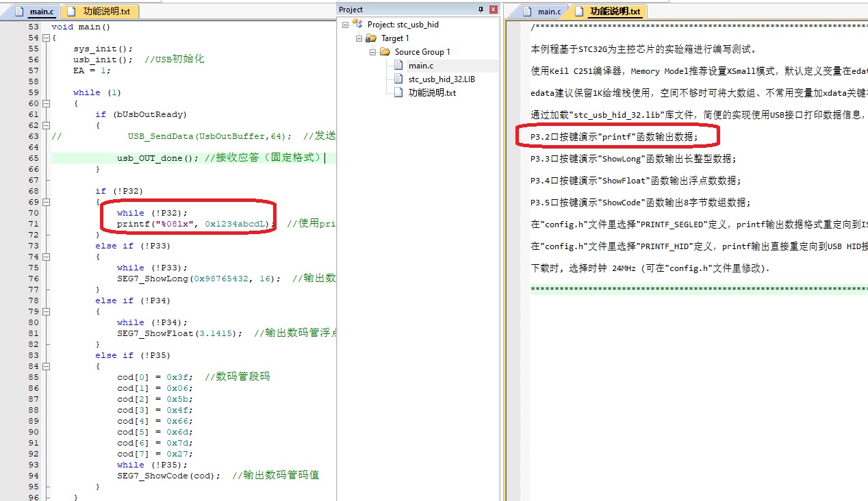Screen dimensions: 868x501
Task: Select main.c in the Project tree
Action: tap(420, 66)
